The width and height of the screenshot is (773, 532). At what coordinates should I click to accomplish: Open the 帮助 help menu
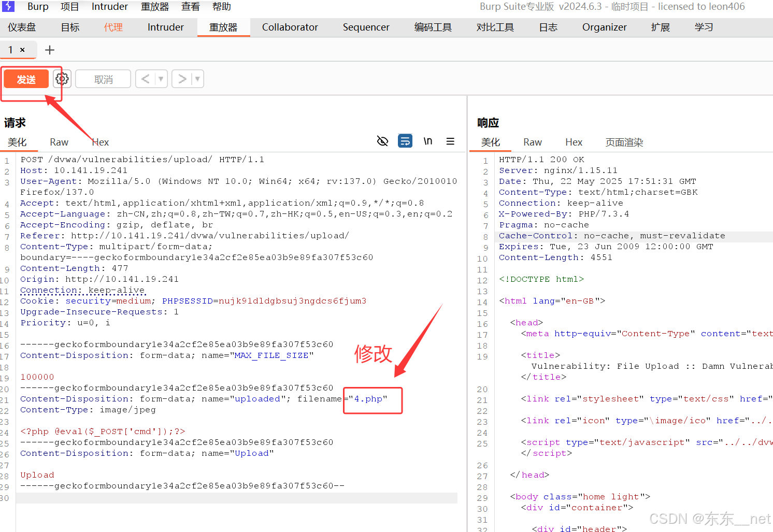click(x=222, y=7)
